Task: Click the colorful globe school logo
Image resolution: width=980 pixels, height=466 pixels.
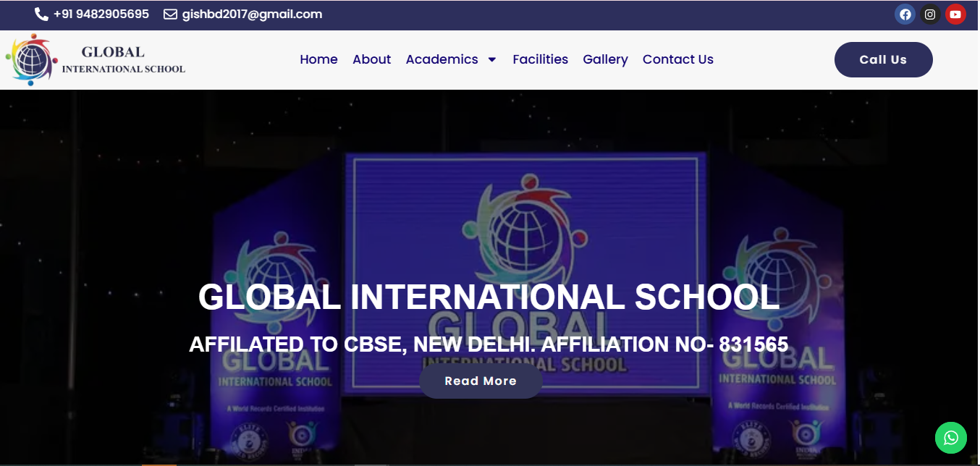Action: pyautogui.click(x=30, y=60)
